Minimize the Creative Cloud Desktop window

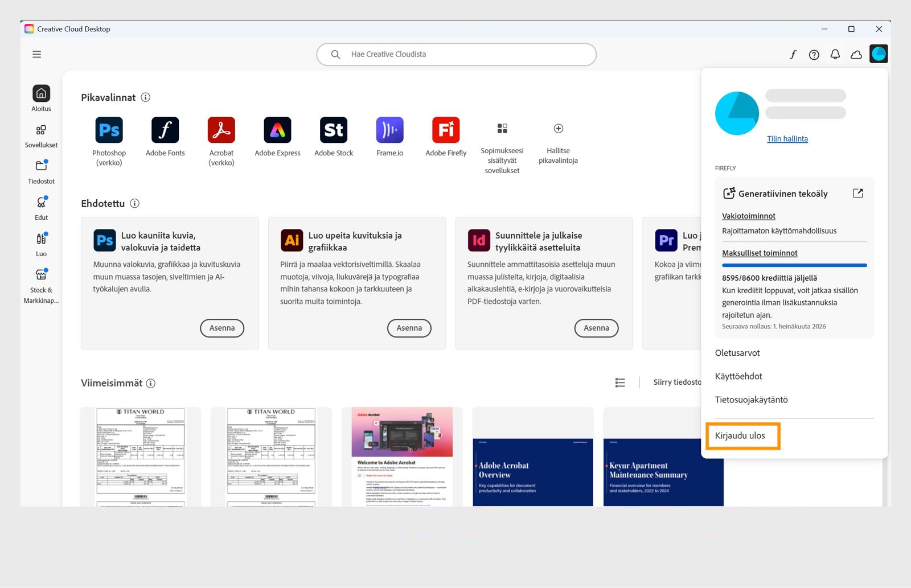(824, 29)
